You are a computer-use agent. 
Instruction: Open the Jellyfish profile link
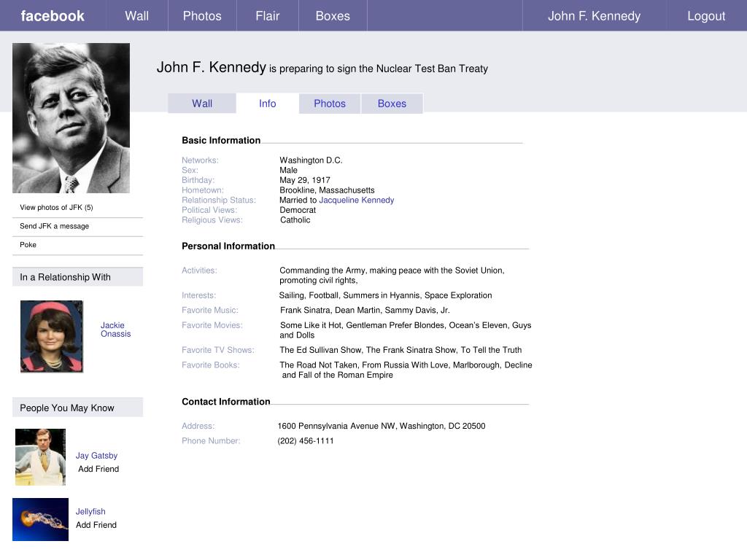tap(90, 511)
